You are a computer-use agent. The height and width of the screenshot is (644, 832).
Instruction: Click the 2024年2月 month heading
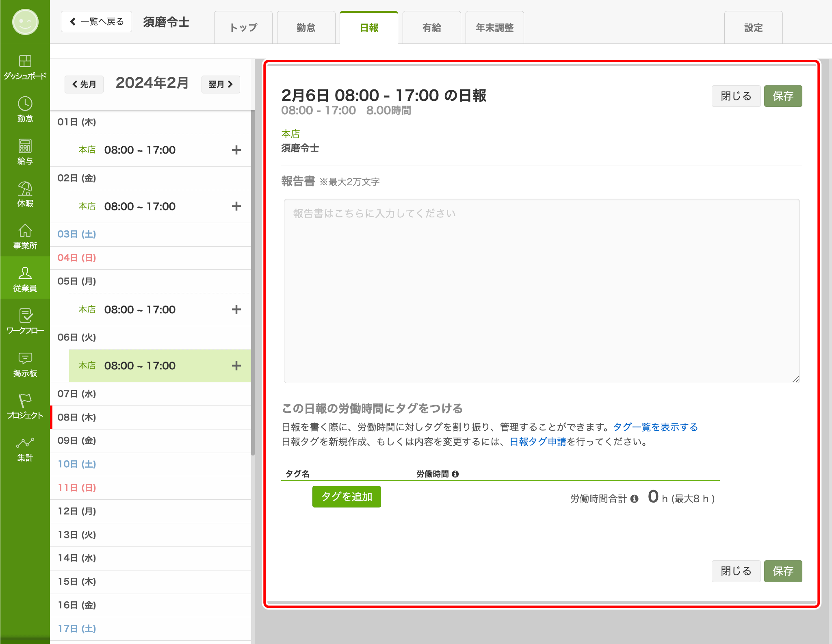(x=152, y=83)
